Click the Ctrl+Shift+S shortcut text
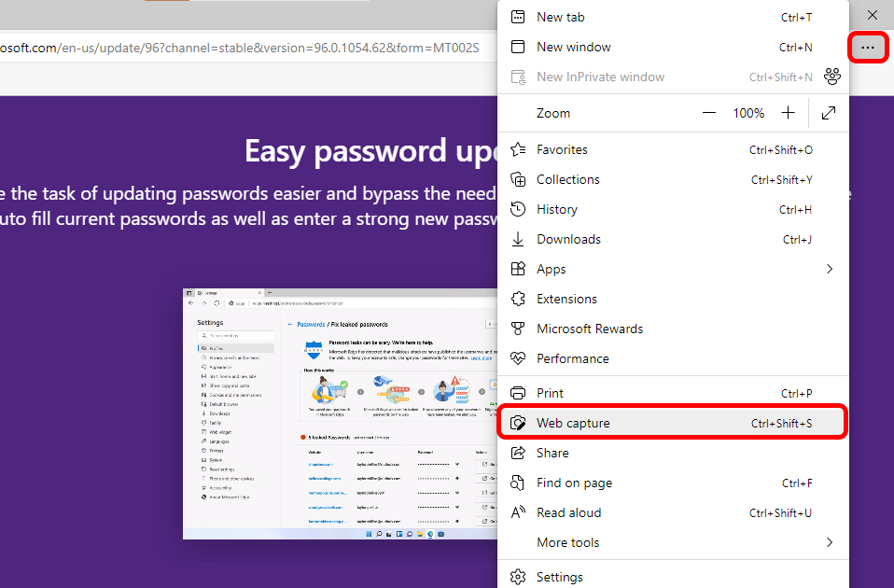The image size is (894, 588). tap(781, 423)
